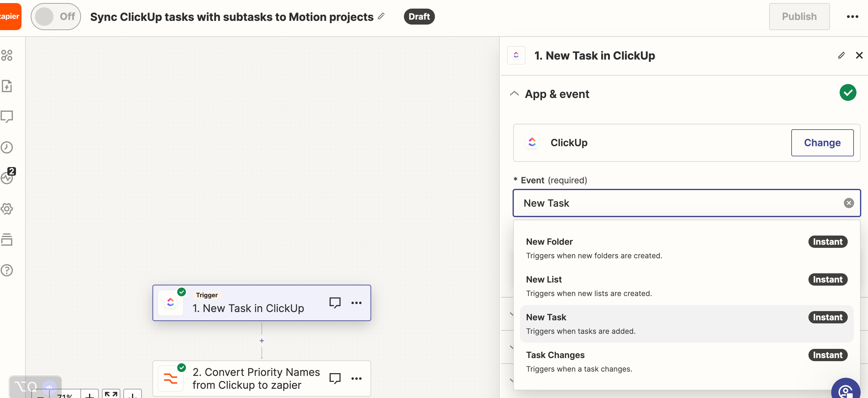Add a note on the New Task trigger card
Viewport: 868px width, 398px height.
pos(335,302)
